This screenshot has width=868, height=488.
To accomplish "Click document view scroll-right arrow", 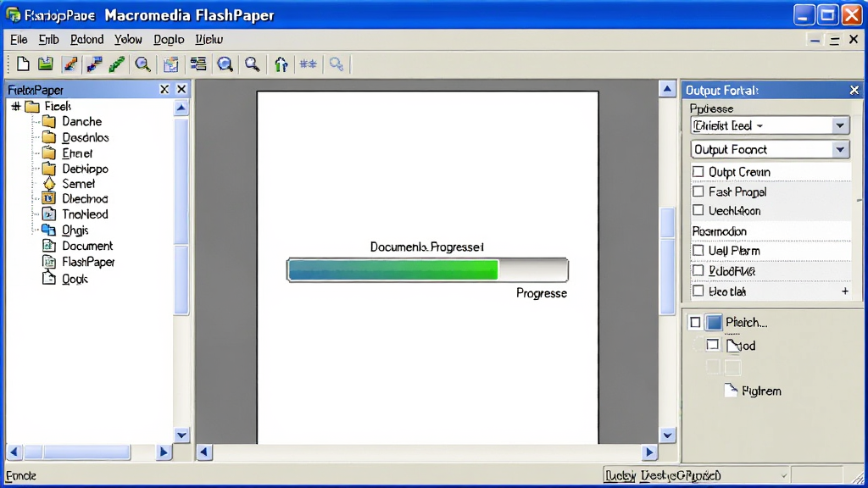I will click(649, 452).
